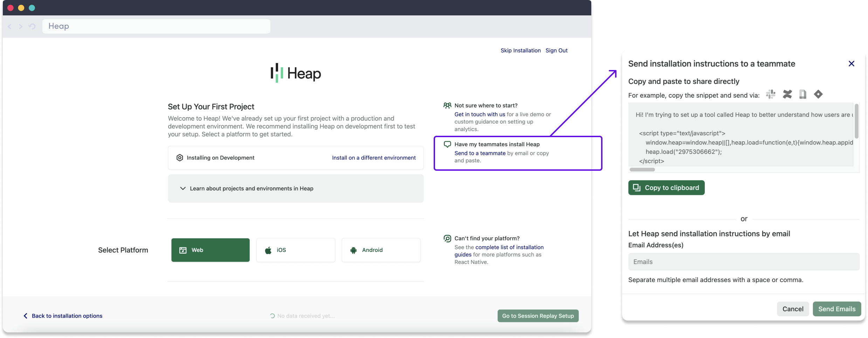Sign out using the Sign Out link

[557, 51]
